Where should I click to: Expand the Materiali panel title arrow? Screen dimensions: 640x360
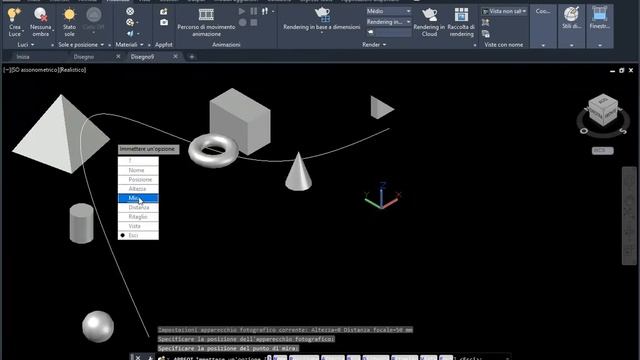pos(142,45)
